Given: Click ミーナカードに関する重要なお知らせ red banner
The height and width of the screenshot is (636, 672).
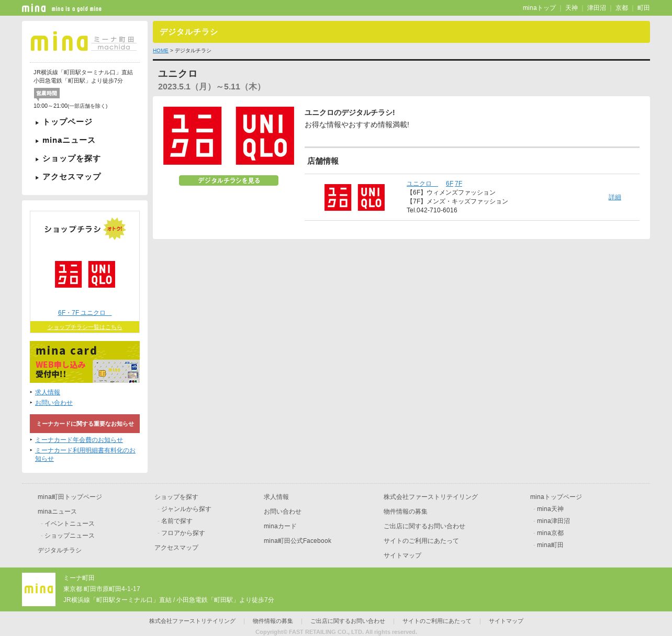Looking at the screenshot, I should click(85, 424).
